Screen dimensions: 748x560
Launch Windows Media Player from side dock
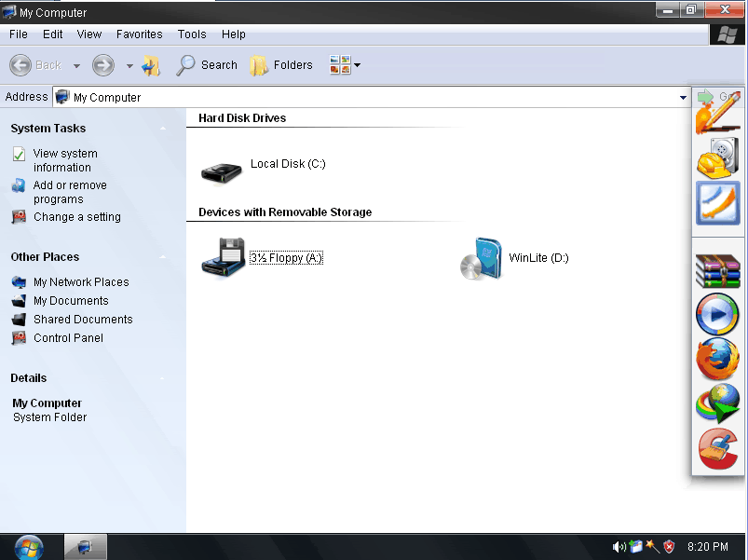pyautogui.click(x=717, y=314)
